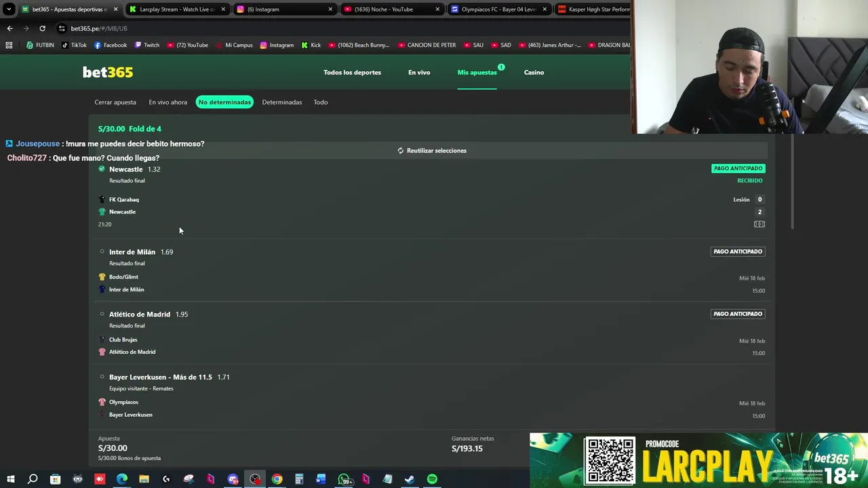868x488 pixels.
Task: Open the Twitch bookmark
Action: click(146, 45)
